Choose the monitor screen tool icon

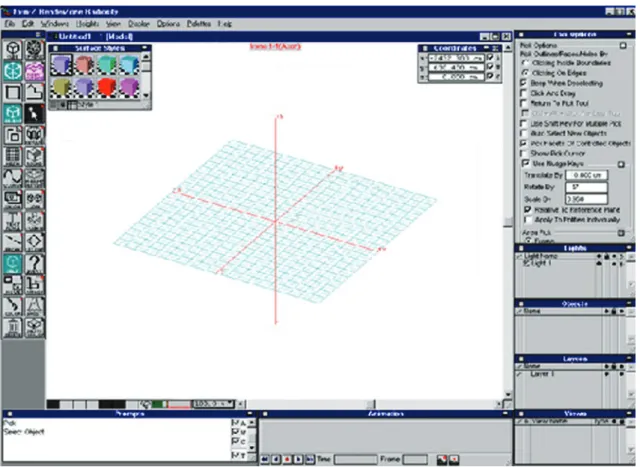coord(13,199)
